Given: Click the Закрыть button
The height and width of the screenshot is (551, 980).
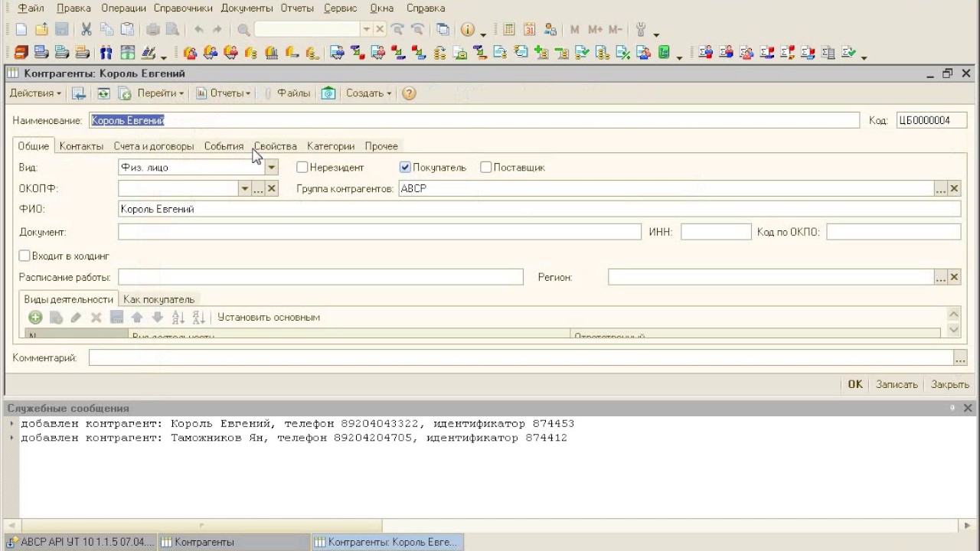Looking at the screenshot, I should pyautogui.click(x=950, y=385).
